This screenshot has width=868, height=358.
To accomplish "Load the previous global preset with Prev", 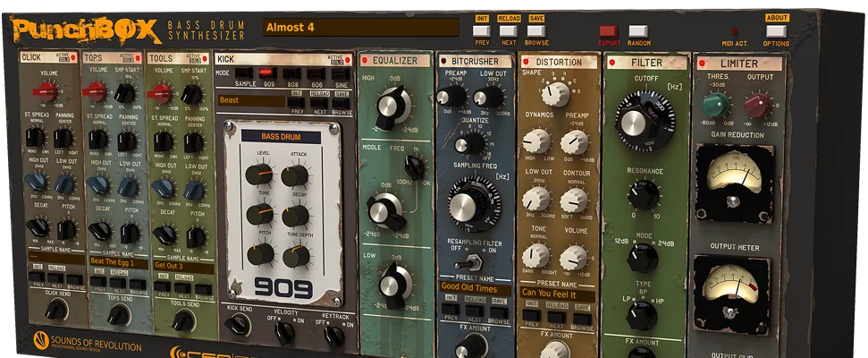I will pos(482,31).
